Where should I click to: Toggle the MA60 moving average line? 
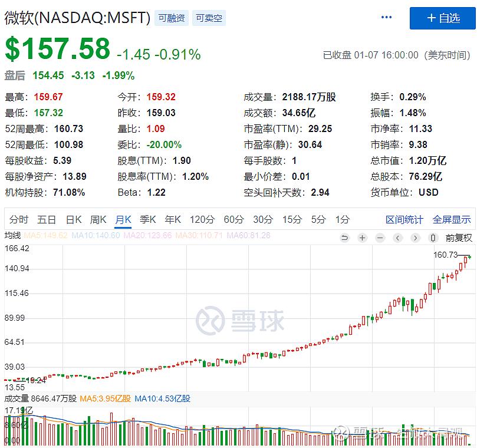(x=245, y=236)
